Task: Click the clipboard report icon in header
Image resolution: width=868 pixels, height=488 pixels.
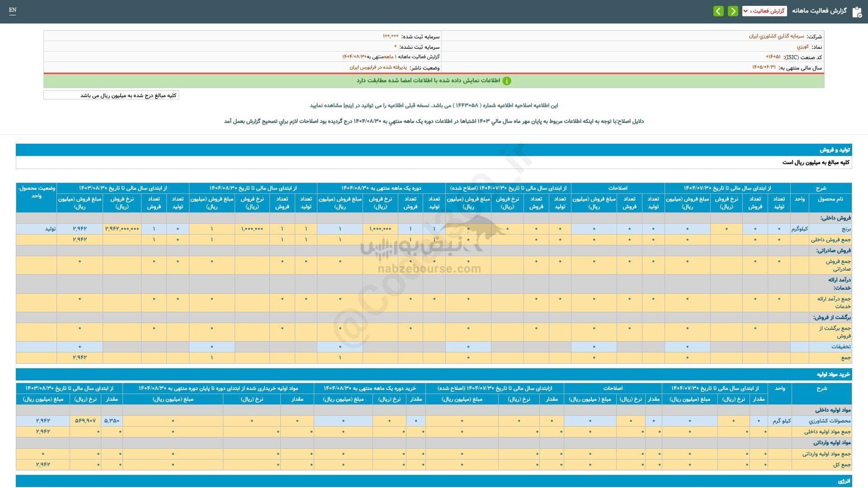Action: (856, 12)
